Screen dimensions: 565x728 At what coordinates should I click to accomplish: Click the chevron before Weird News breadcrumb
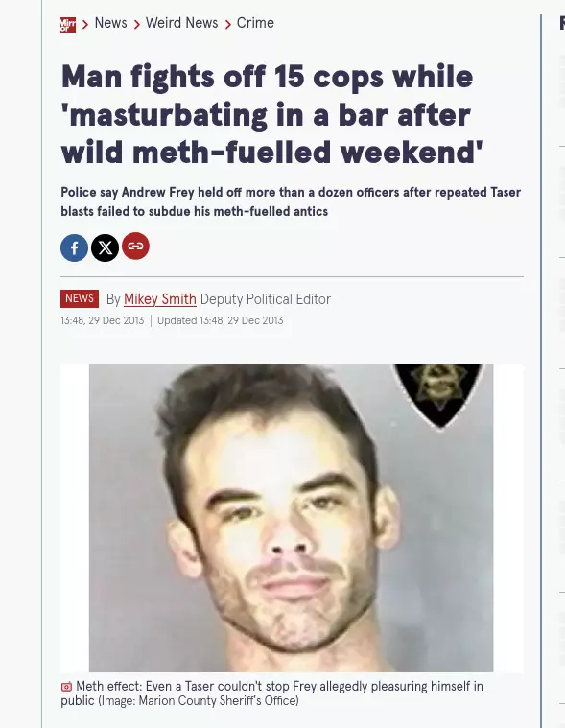(136, 25)
